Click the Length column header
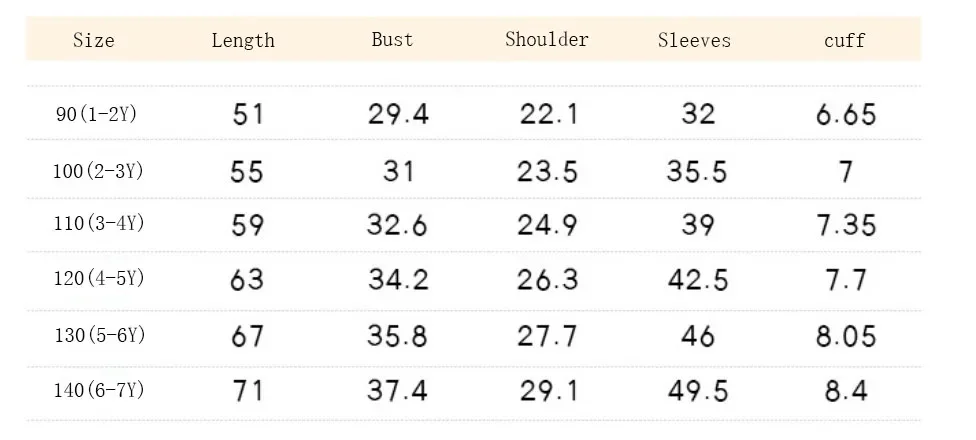Image resolution: width=976 pixels, height=440 pixels. (243, 40)
